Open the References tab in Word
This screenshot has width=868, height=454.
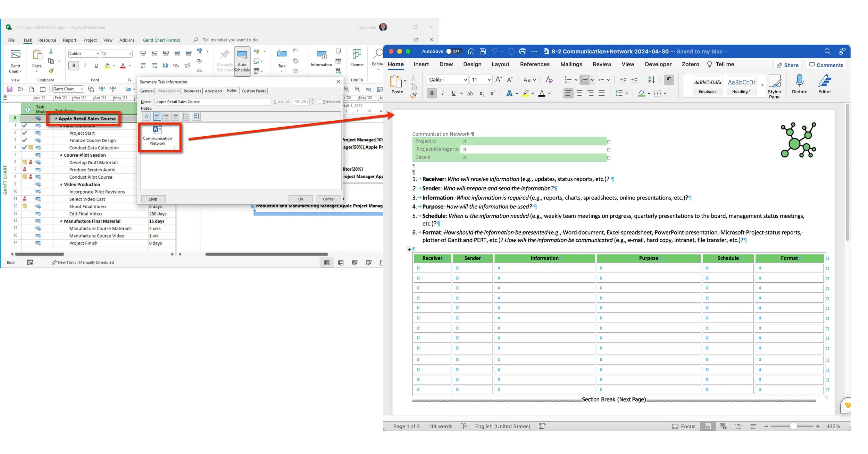point(535,64)
